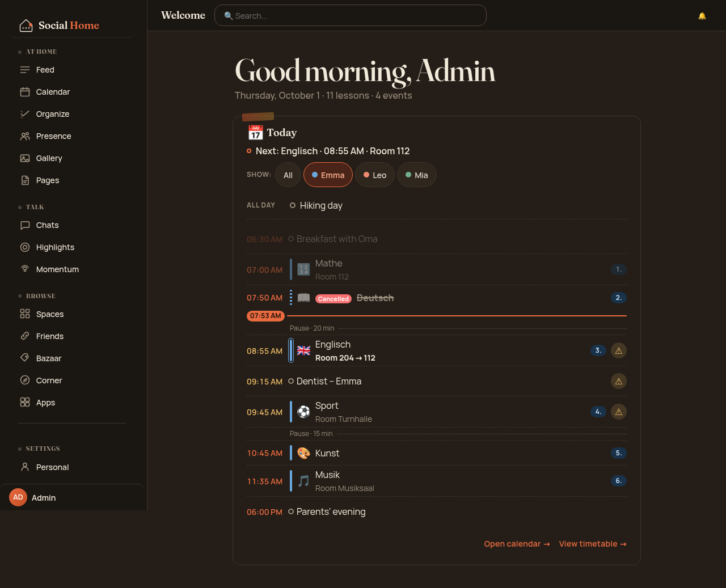Select the Englisch lesson entry
The width and height of the screenshot is (726, 588).
tap(437, 350)
